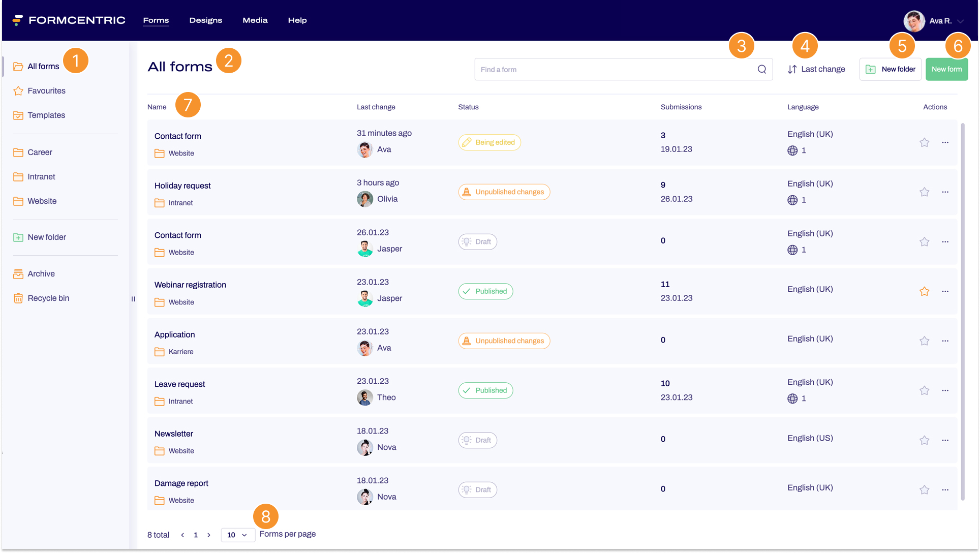Open the Favourites section in the sidebar
This screenshot has height=553, width=980.
point(40,91)
